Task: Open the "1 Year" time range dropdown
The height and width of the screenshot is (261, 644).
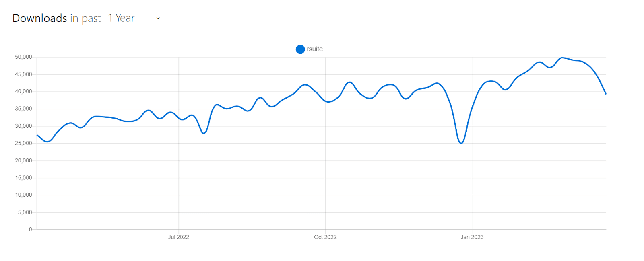Action: pos(134,18)
